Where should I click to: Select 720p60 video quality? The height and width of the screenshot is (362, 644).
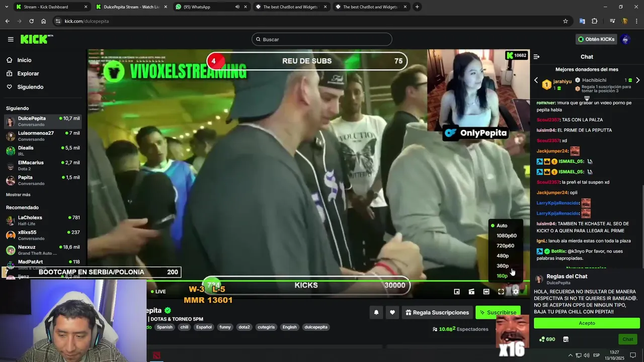505,246
